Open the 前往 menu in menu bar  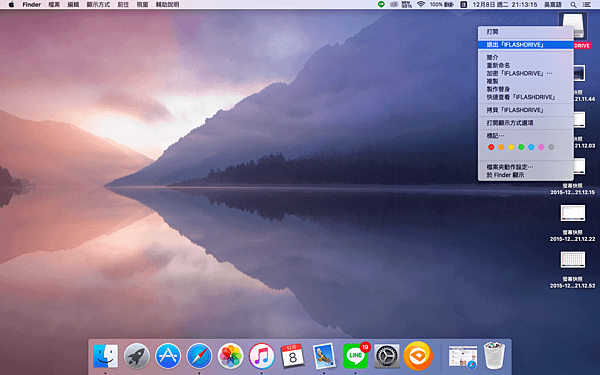[123, 5]
